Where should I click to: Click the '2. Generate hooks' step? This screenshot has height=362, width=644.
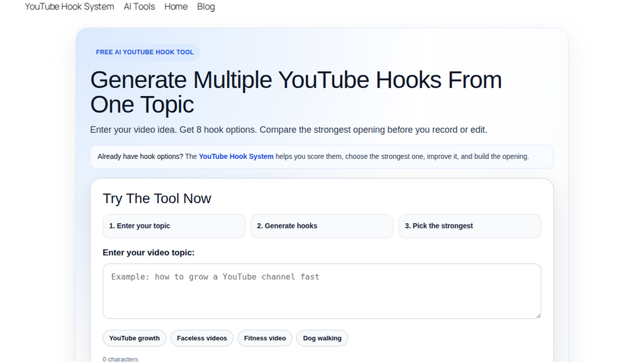[321, 226]
